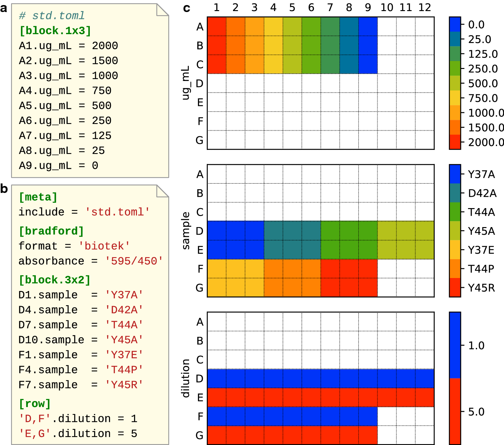
Task: Select the [meta] section header
Action: click(x=38, y=197)
